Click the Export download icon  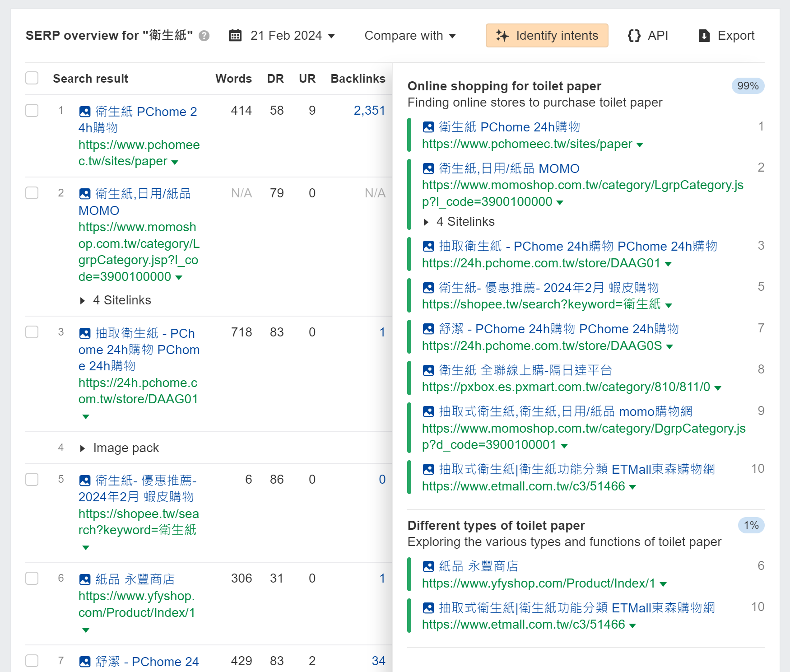click(704, 36)
